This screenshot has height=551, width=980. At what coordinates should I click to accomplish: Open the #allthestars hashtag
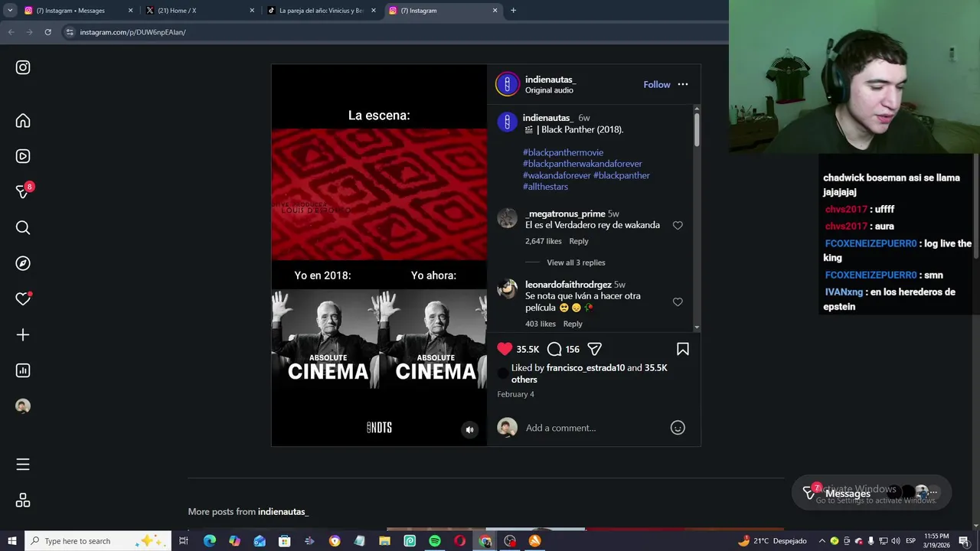[545, 187]
